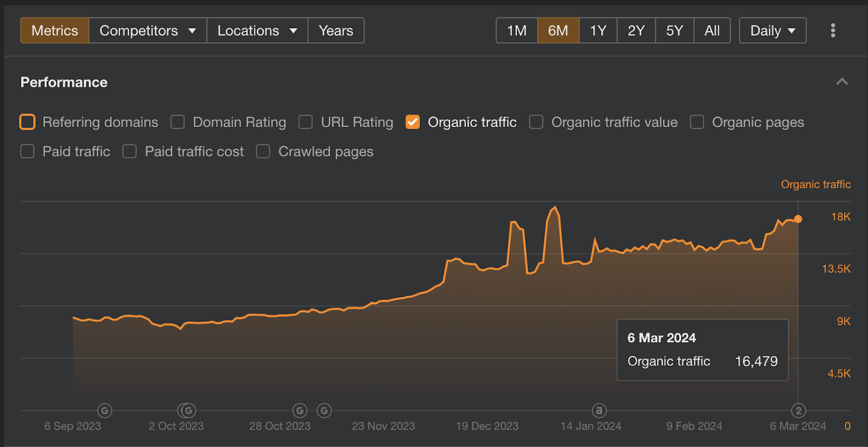Open the Locations dropdown
The height and width of the screenshot is (447, 868).
[257, 30]
